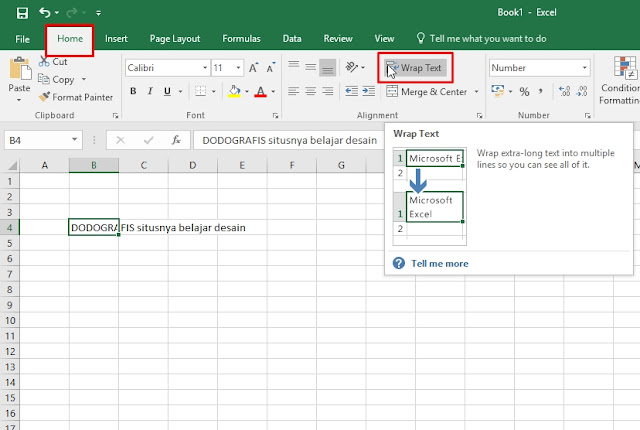Viewport: 640px width, 430px height.
Task: Decrease the decimal places
Action: point(582,91)
